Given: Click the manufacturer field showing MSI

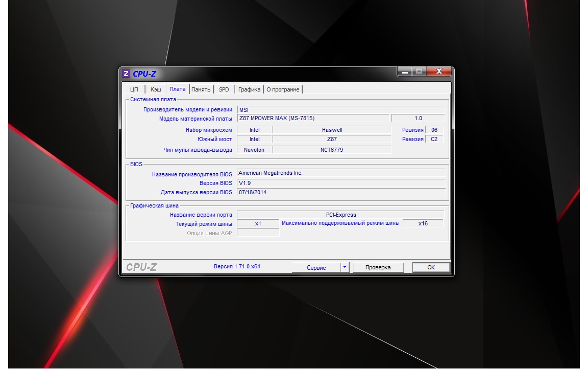Looking at the screenshot, I should pos(341,109).
